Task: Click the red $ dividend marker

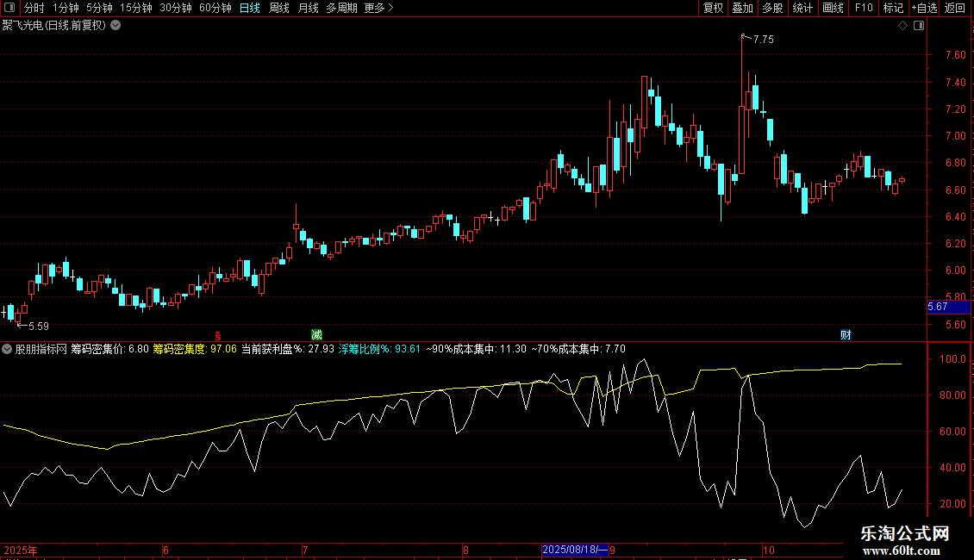Action: pyautogui.click(x=218, y=335)
